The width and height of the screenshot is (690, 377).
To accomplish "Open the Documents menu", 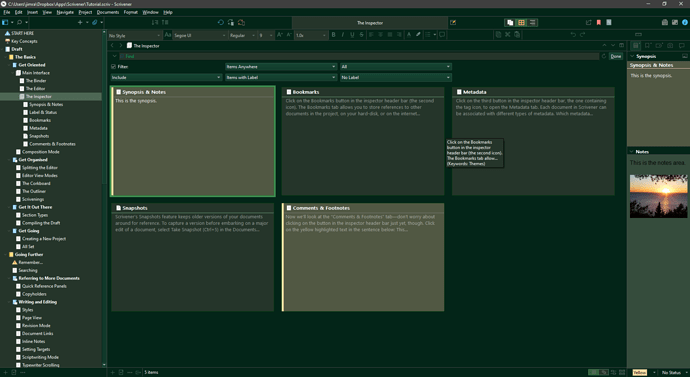I will click(x=108, y=12).
